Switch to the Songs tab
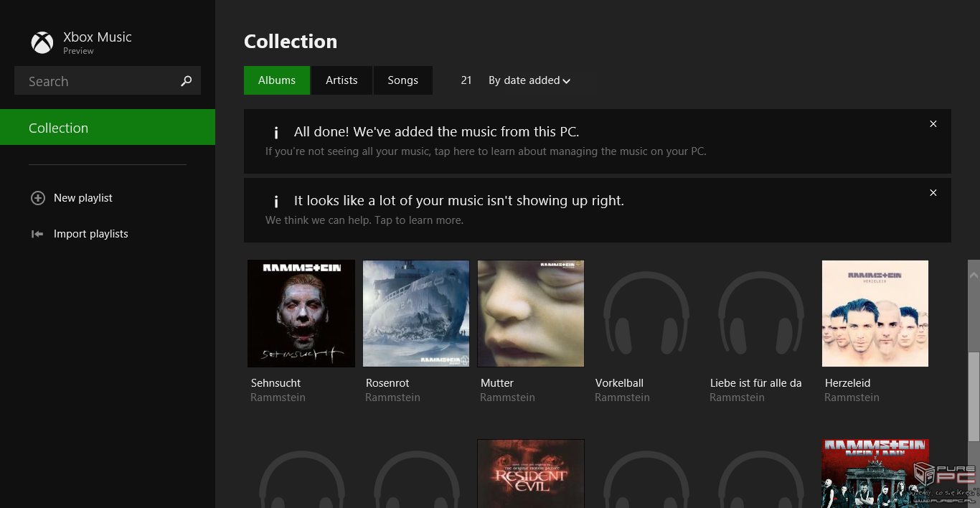Image resolution: width=980 pixels, height=508 pixels. point(402,80)
